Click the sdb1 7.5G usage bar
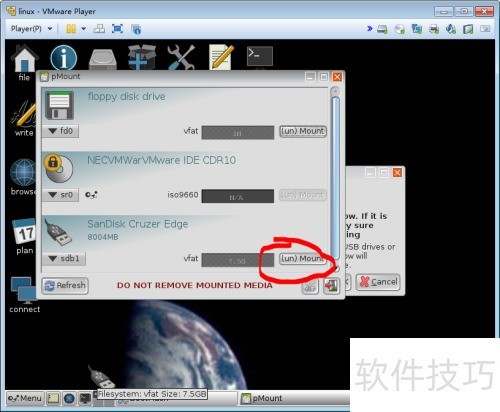The image size is (500, 412). point(238,260)
